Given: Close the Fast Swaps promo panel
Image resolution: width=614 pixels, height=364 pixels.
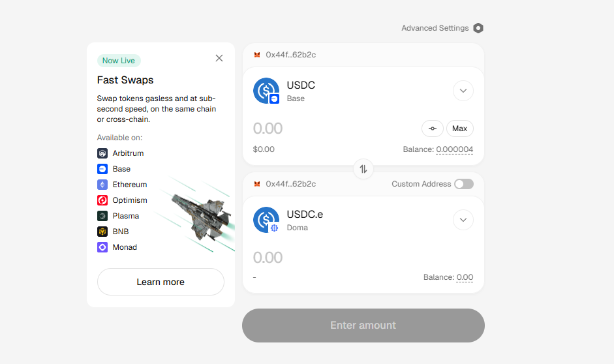Looking at the screenshot, I should [x=219, y=58].
